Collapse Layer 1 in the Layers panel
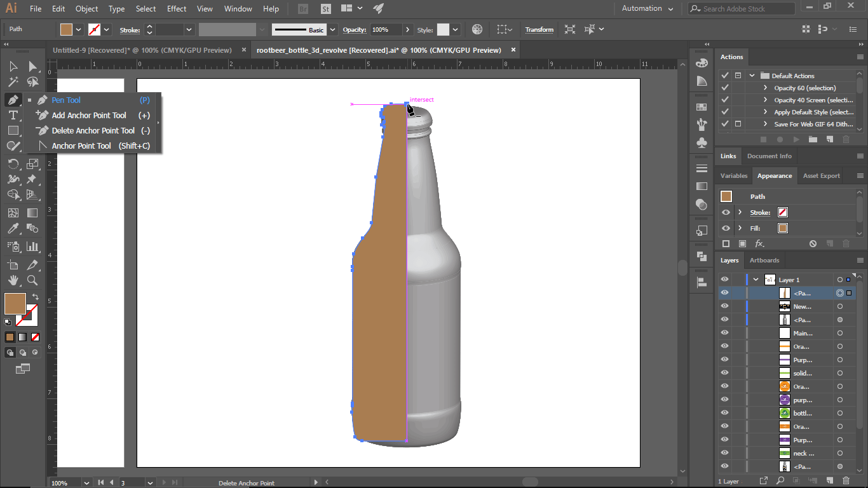868x488 pixels. [756, 278]
